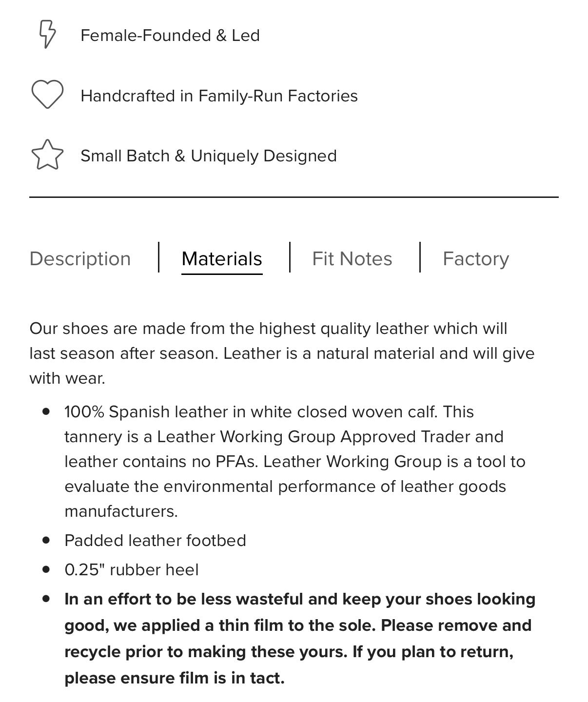The width and height of the screenshot is (588, 702).
Task: Click the horizontal divider line above tabs
Action: (294, 197)
